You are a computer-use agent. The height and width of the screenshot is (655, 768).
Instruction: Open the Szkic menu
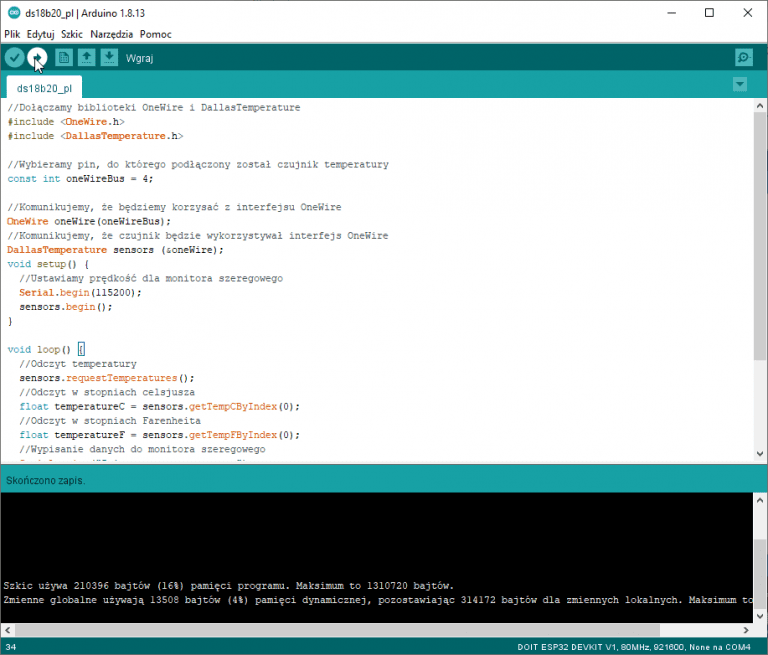click(x=72, y=34)
